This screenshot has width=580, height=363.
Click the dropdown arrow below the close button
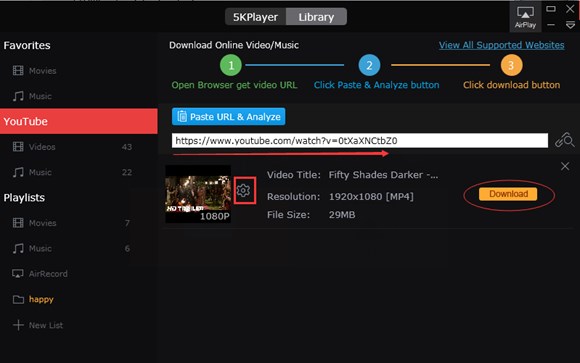click(570, 25)
